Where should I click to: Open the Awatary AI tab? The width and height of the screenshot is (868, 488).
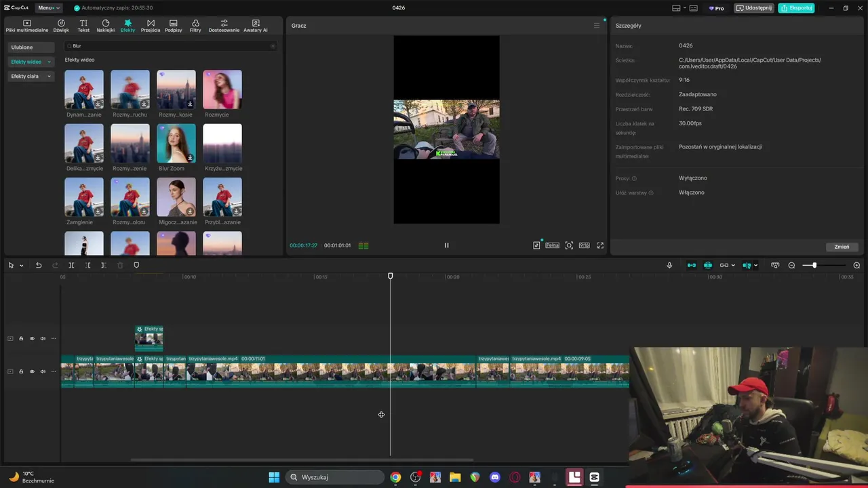[256, 26]
